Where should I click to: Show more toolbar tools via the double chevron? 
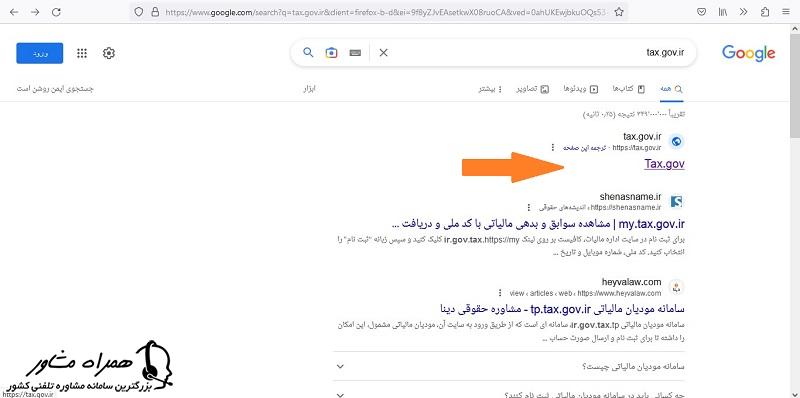(743, 12)
